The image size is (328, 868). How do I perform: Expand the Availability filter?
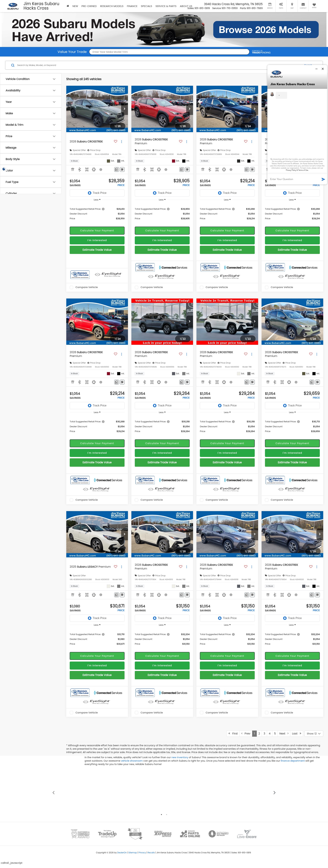(31, 91)
